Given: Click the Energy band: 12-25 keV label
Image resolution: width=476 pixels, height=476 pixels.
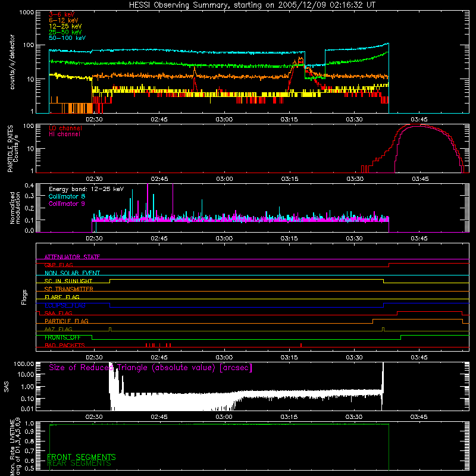Looking at the screenshot, I should pos(86,189).
